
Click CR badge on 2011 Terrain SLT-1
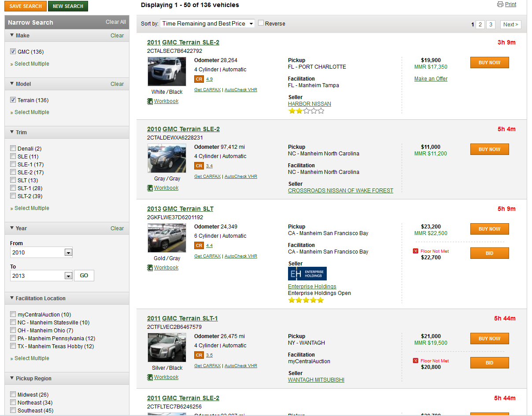coord(199,355)
